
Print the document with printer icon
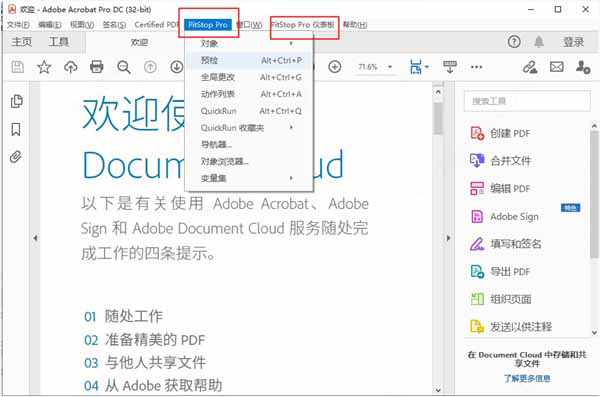(x=96, y=67)
